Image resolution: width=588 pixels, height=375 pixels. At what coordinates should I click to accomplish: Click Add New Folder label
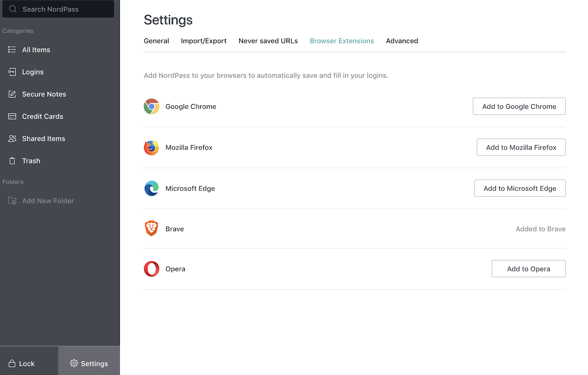48,201
